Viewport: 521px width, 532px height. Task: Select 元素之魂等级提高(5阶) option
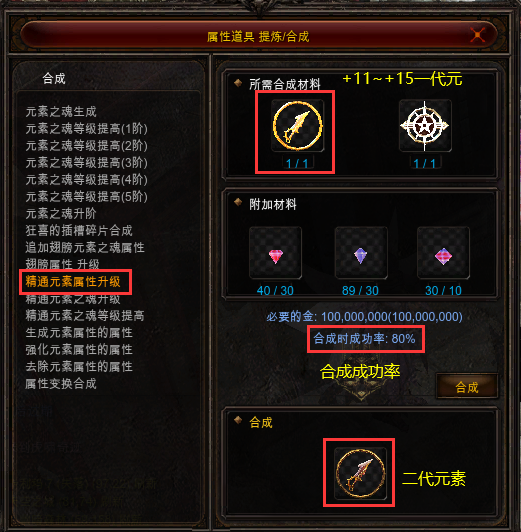pos(86,196)
